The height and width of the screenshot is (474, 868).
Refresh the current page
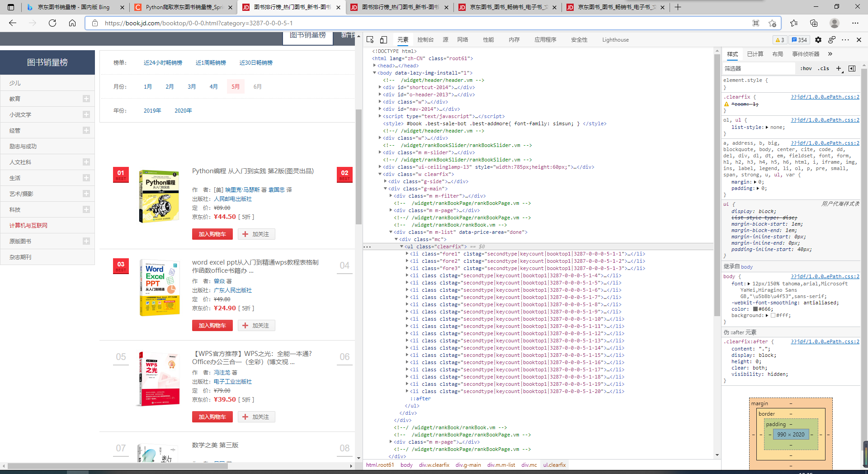coord(52,23)
